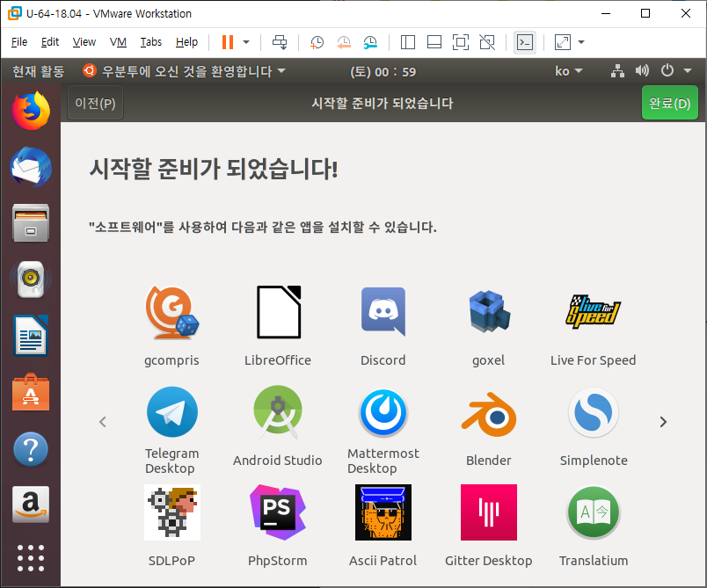Open the File menu
The image size is (707, 588).
pos(19,42)
